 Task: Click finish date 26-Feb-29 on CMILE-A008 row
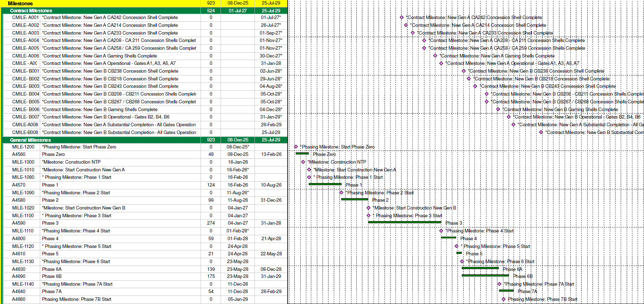(x=271, y=124)
